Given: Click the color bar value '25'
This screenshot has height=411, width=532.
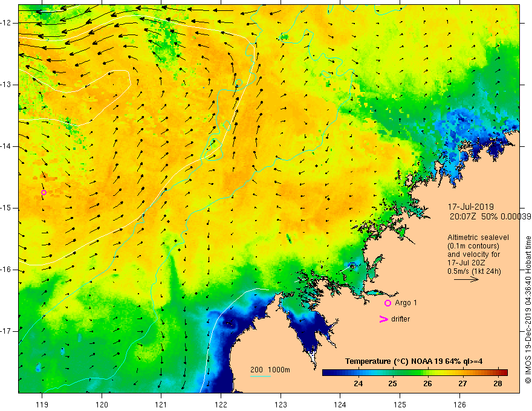Looking at the screenshot, I should [393, 384].
